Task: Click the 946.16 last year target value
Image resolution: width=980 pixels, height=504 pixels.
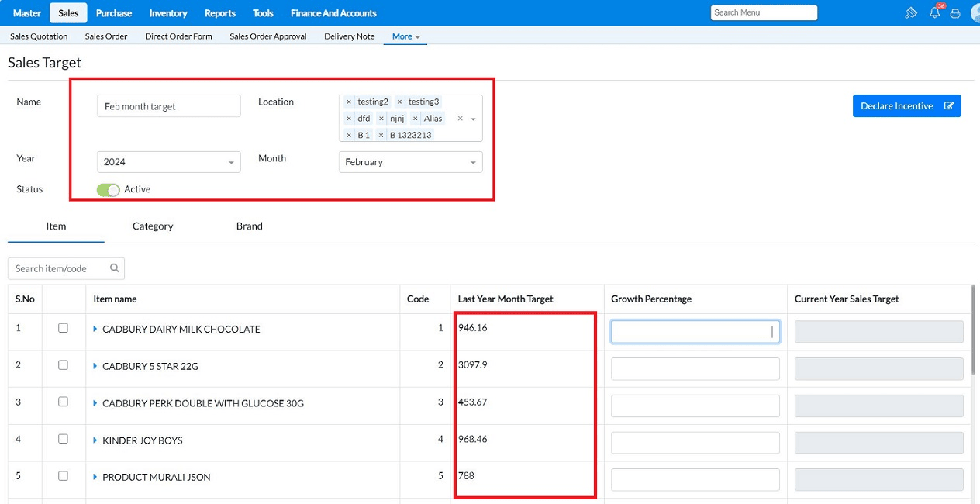Action: pos(472,328)
